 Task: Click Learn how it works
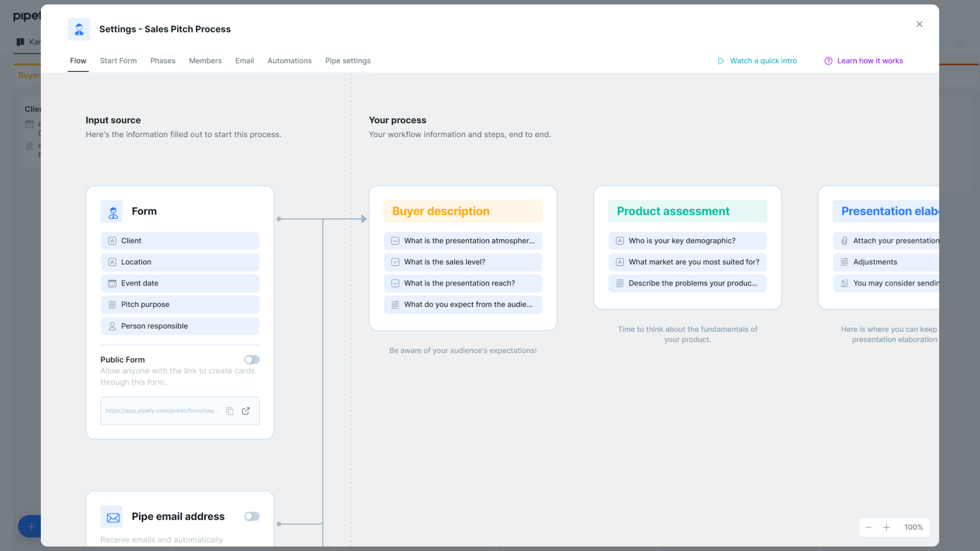point(870,61)
